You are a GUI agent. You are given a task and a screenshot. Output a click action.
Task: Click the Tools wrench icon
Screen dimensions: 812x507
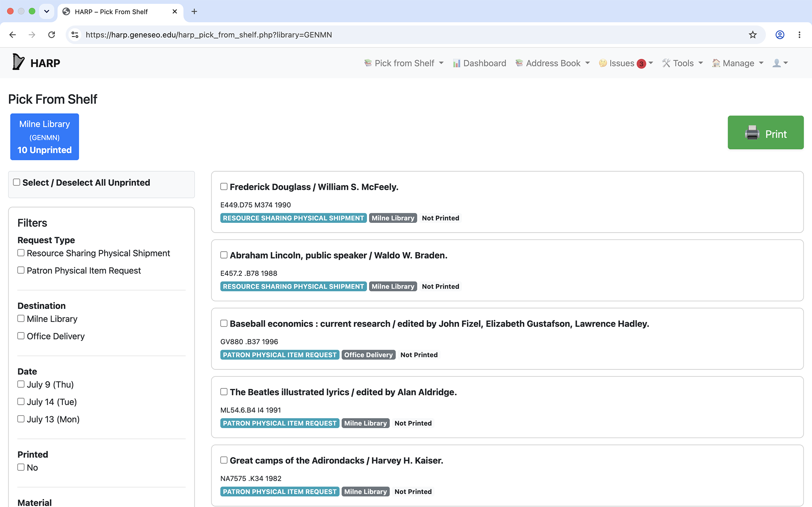click(x=666, y=63)
